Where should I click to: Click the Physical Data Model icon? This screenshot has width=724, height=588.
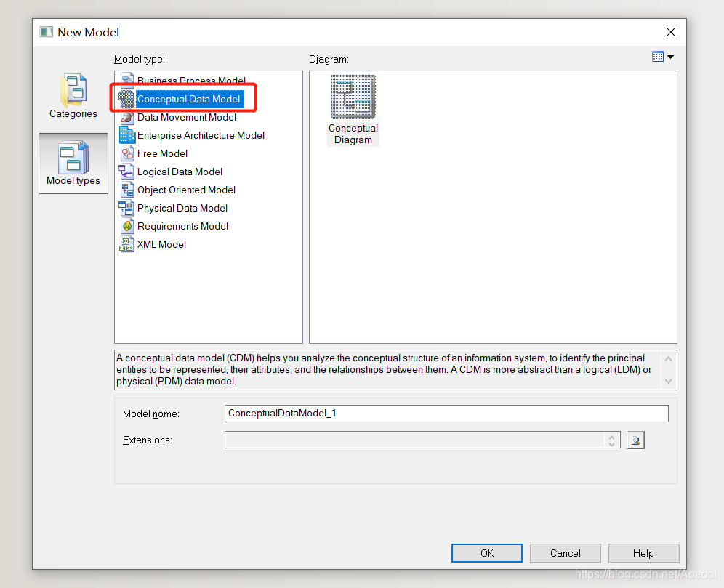(126, 208)
